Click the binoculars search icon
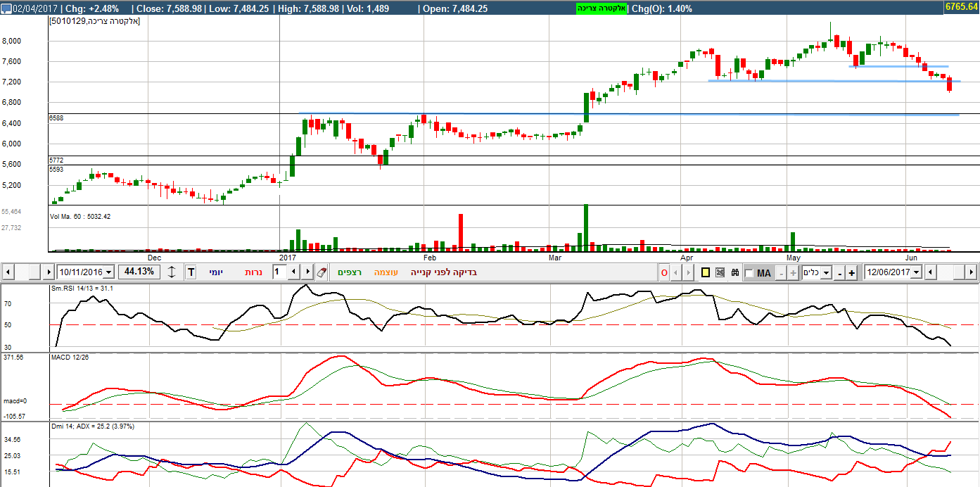 tap(735, 272)
